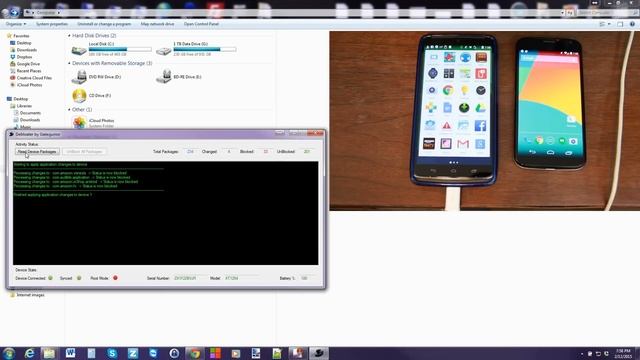Launch Internet Explorer from taskbar
This screenshot has width=640, height=360.
pyautogui.click(x=29, y=353)
